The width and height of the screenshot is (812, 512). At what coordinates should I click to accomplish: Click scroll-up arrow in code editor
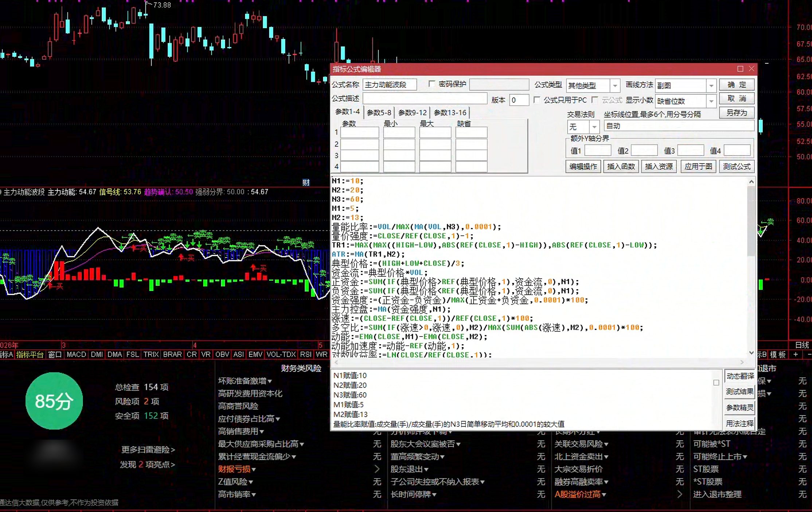tap(752, 182)
